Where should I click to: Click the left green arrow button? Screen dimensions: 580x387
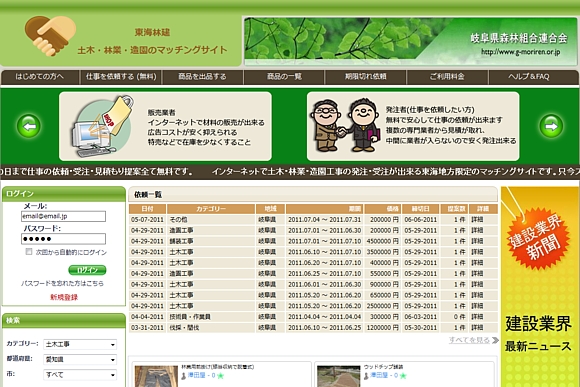tap(28, 126)
